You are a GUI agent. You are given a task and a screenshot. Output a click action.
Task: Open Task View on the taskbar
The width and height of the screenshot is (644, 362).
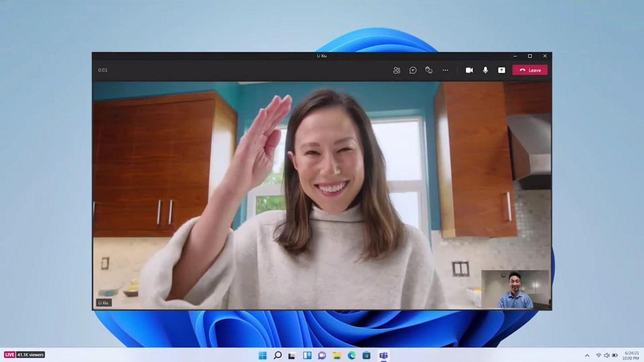point(292,355)
